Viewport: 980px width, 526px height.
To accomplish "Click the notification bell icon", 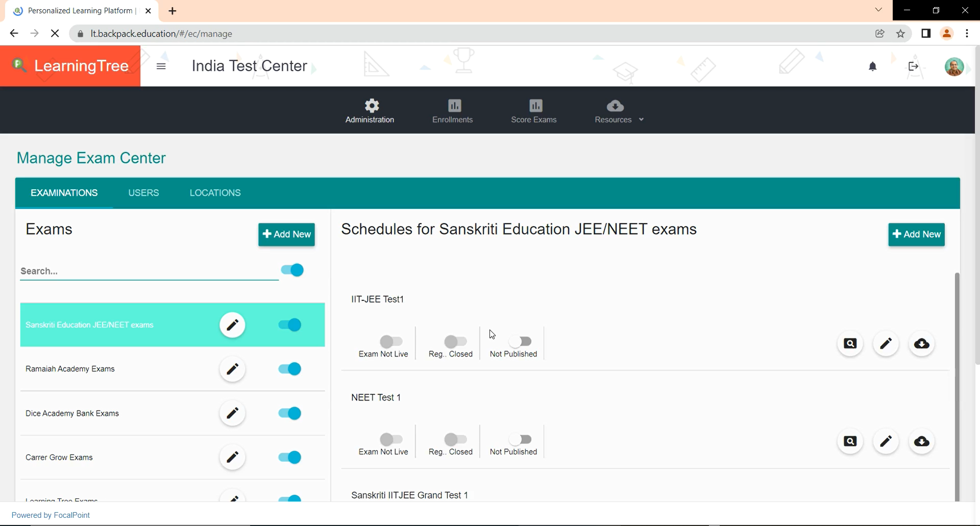I will click(873, 66).
